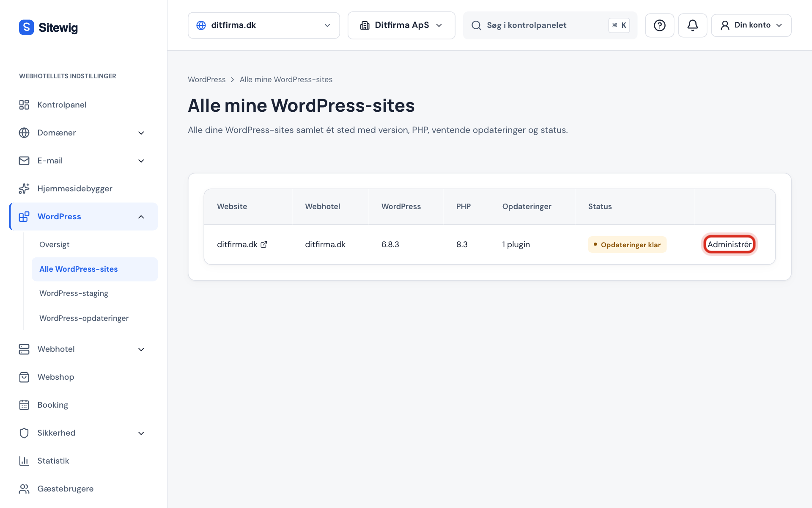
Task: Expand the Webhotel chevron
Action: point(141,349)
